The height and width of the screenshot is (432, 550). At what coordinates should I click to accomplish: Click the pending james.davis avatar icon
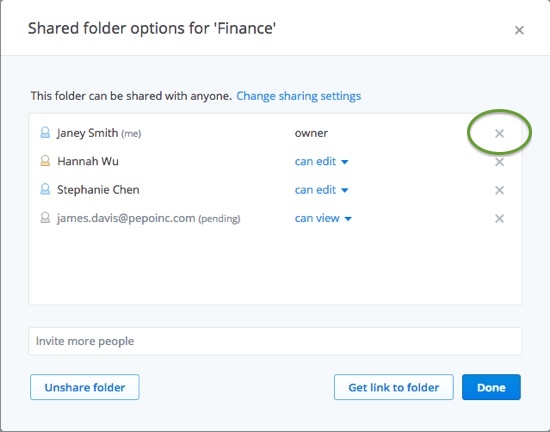coord(45,218)
